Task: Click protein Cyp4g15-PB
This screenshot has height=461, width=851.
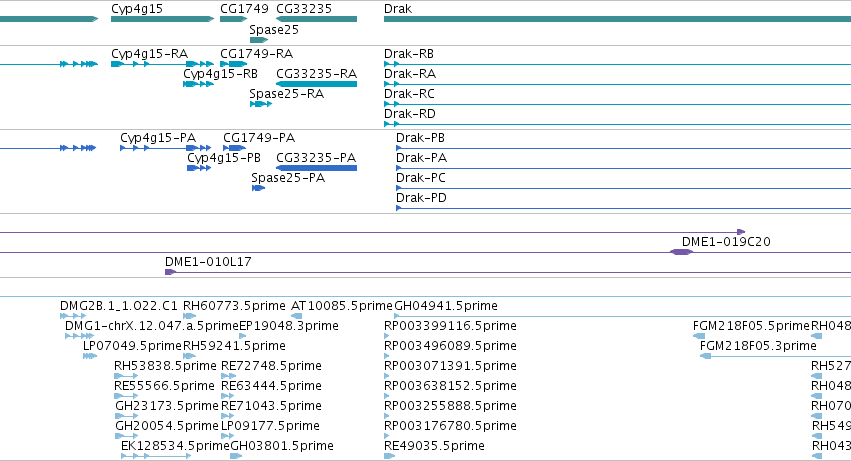Action: (224, 158)
